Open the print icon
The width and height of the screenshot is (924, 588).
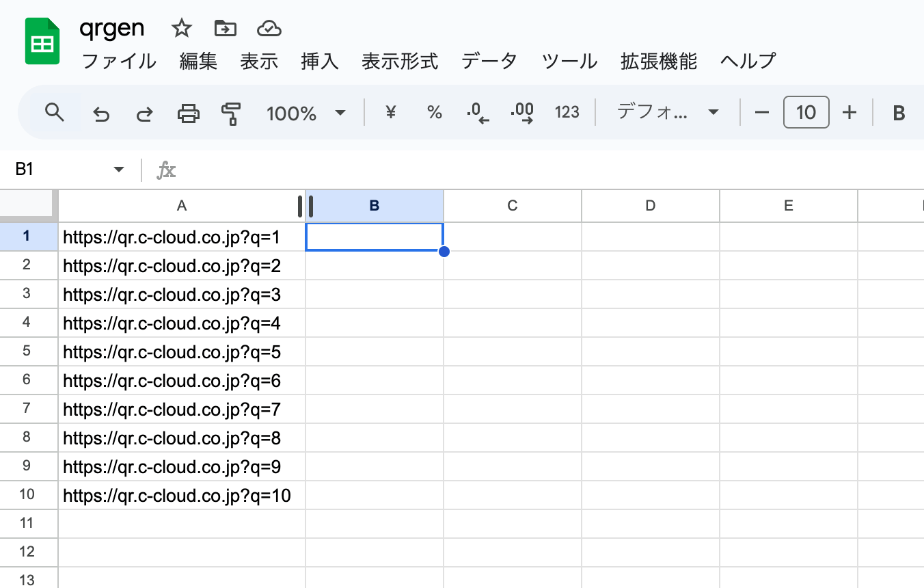[188, 113]
